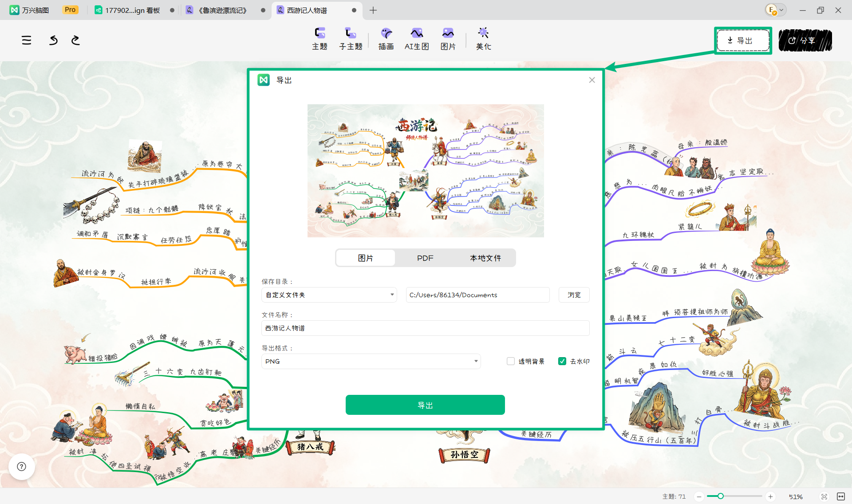
Task: Click the file name input field
Action: tap(425, 328)
